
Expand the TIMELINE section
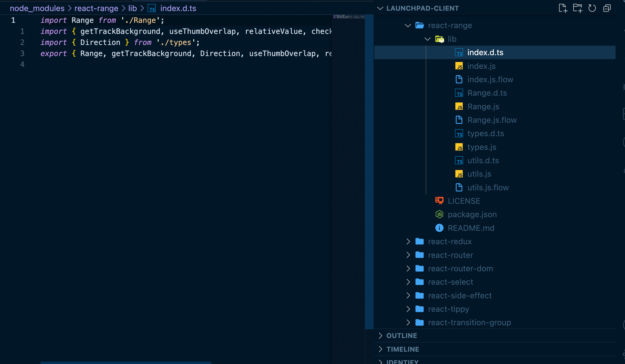click(403, 349)
